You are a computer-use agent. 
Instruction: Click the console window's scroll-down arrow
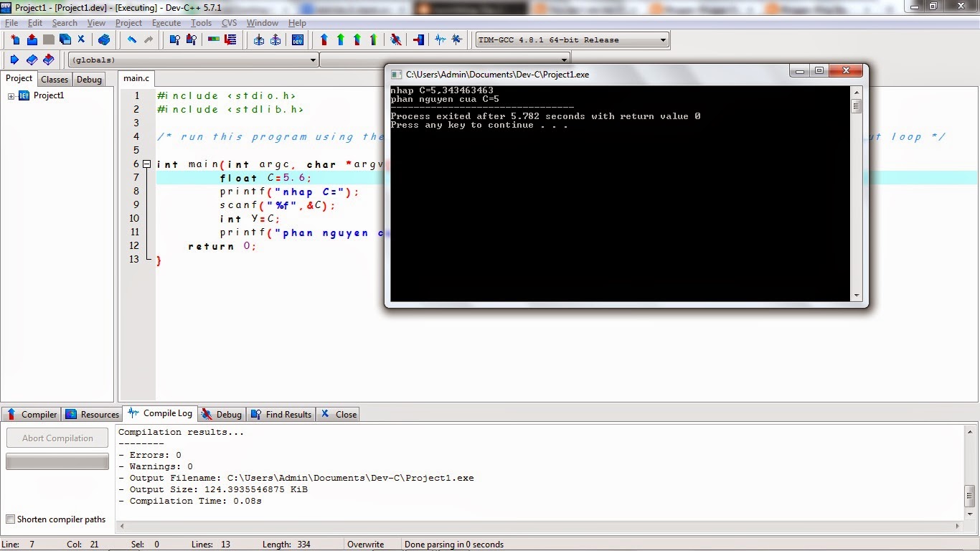coord(856,296)
